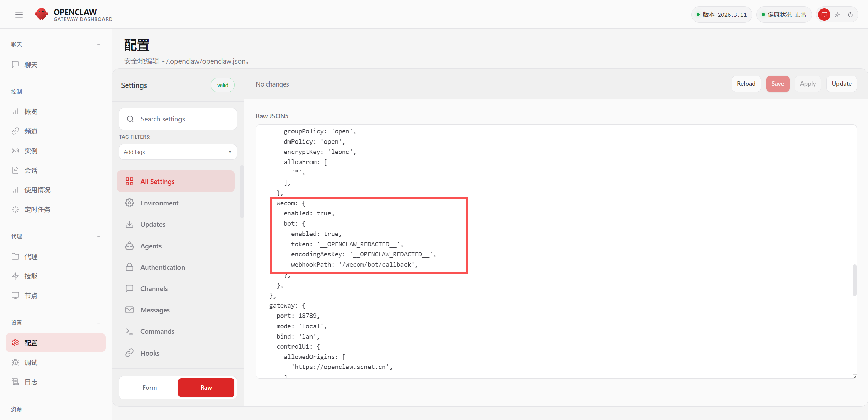Select the Hooks settings item
Viewport: 868px width, 420px height.
coord(150,353)
